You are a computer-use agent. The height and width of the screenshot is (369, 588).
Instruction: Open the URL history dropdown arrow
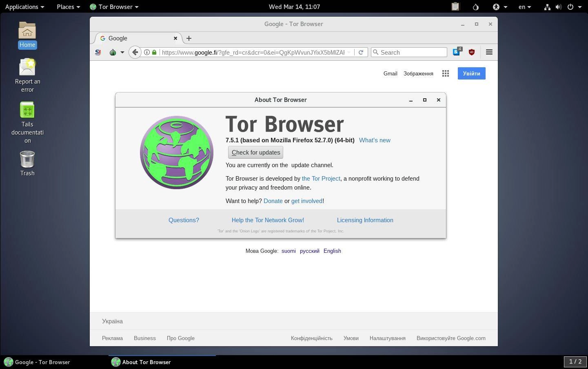tap(349, 52)
